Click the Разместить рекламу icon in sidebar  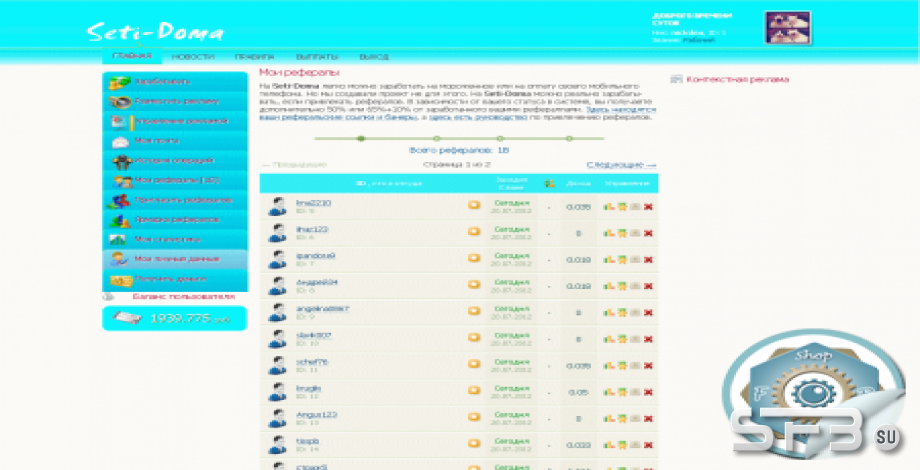pyautogui.click(x=120, y=102)
